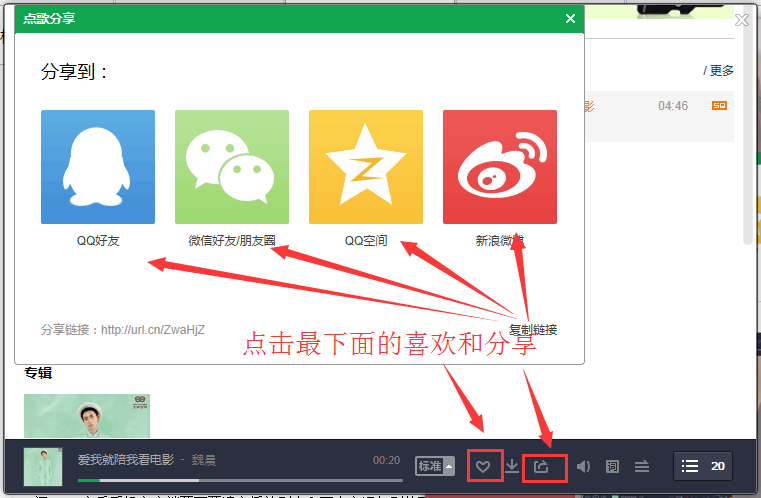761x498 pixels.
Task: Click the share link http://url.cn/ZwaHjZ
Action: click(153, 330)
